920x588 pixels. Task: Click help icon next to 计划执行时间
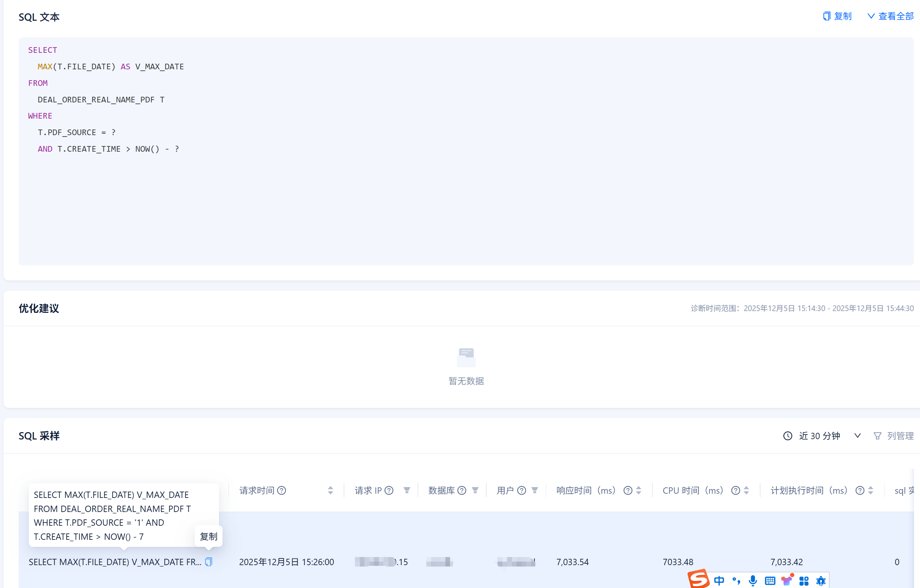(x=860, y=490)
